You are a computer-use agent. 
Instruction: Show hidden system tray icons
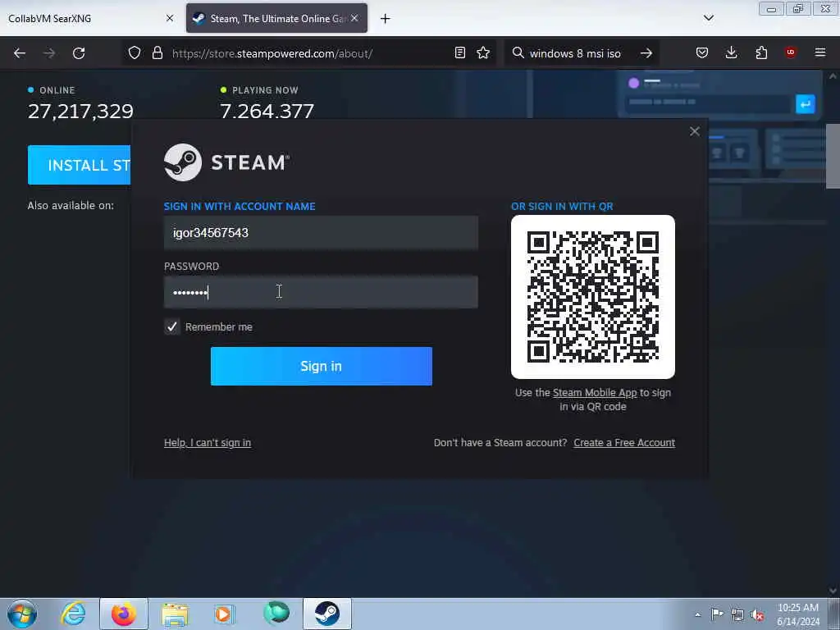[697, 614]
